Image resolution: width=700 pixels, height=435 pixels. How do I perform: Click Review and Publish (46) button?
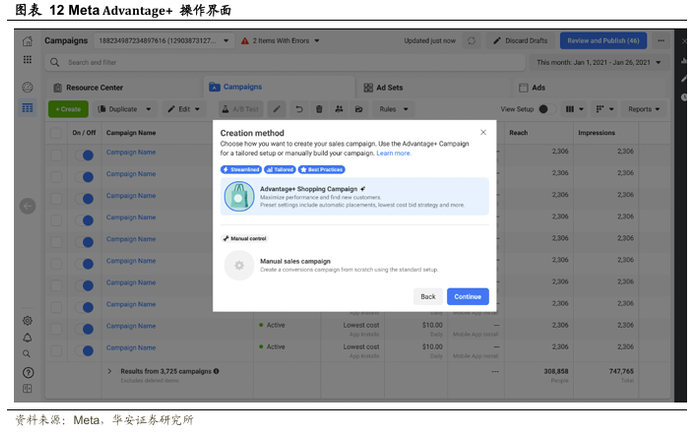603,41
